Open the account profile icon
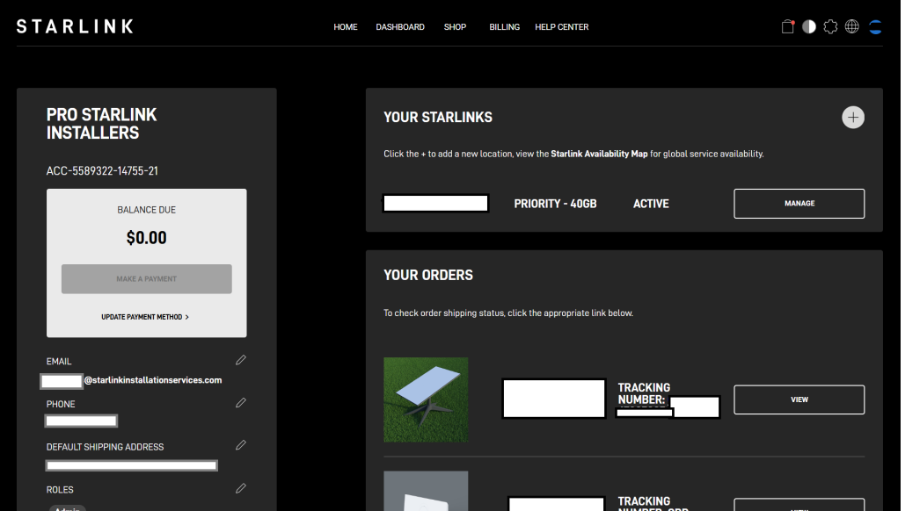 coord(875,26)
